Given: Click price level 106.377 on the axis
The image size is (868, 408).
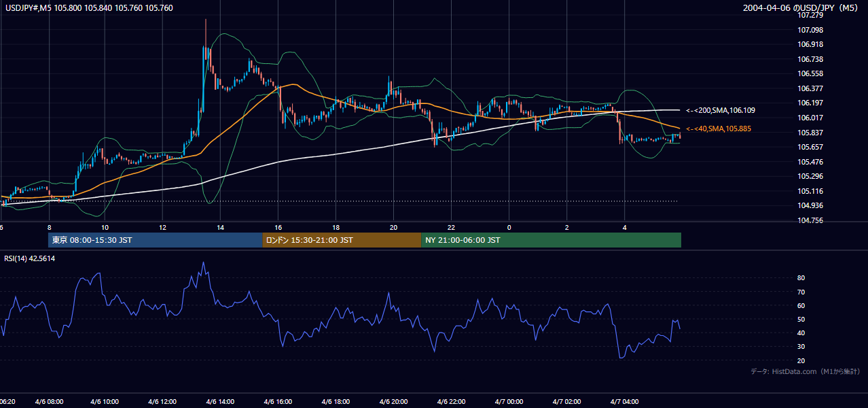Looking at the screenshot, I should (x=810, y=88).
